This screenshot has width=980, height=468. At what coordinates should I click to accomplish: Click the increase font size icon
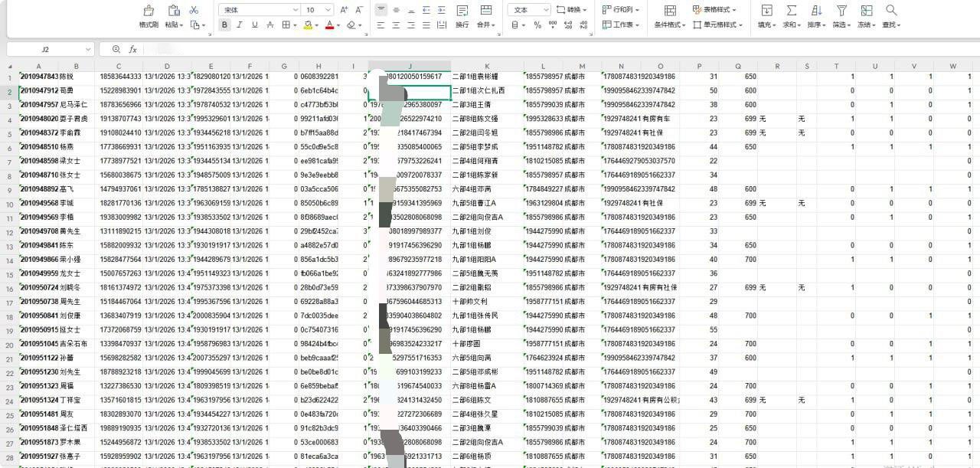click(344, 10)
